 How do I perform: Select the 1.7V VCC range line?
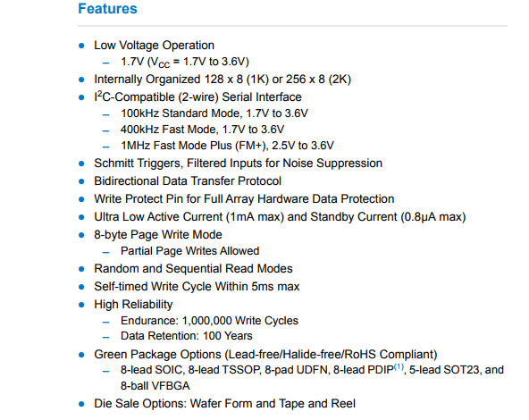click(185, 62)
